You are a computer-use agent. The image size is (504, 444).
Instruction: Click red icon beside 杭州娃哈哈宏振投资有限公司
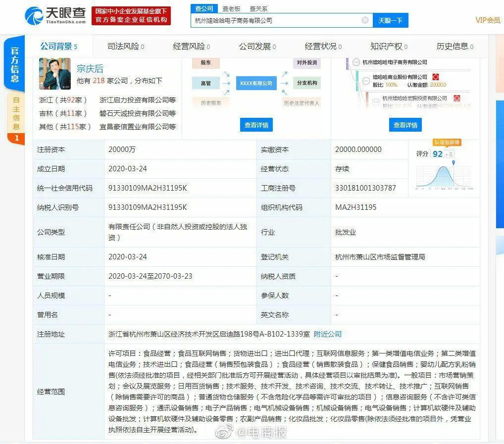click(457, 98)
